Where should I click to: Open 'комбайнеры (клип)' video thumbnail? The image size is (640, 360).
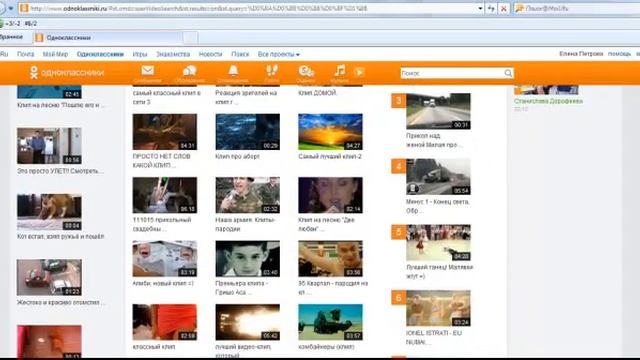point(330,322)
